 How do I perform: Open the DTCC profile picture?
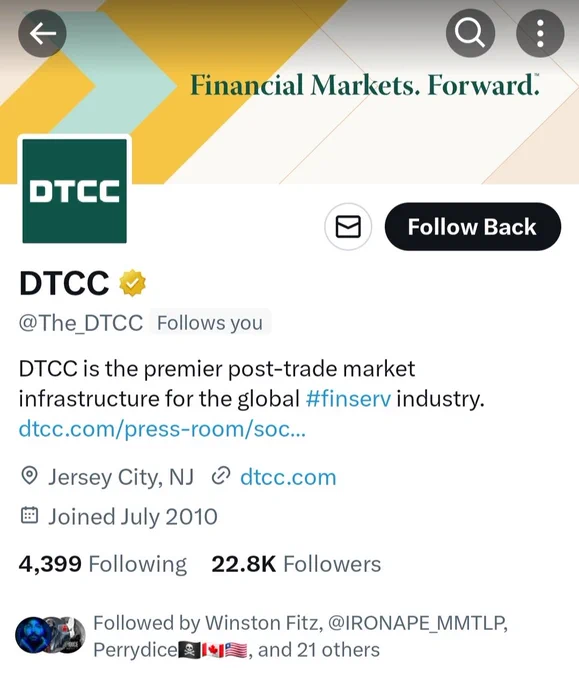point(75,191)
